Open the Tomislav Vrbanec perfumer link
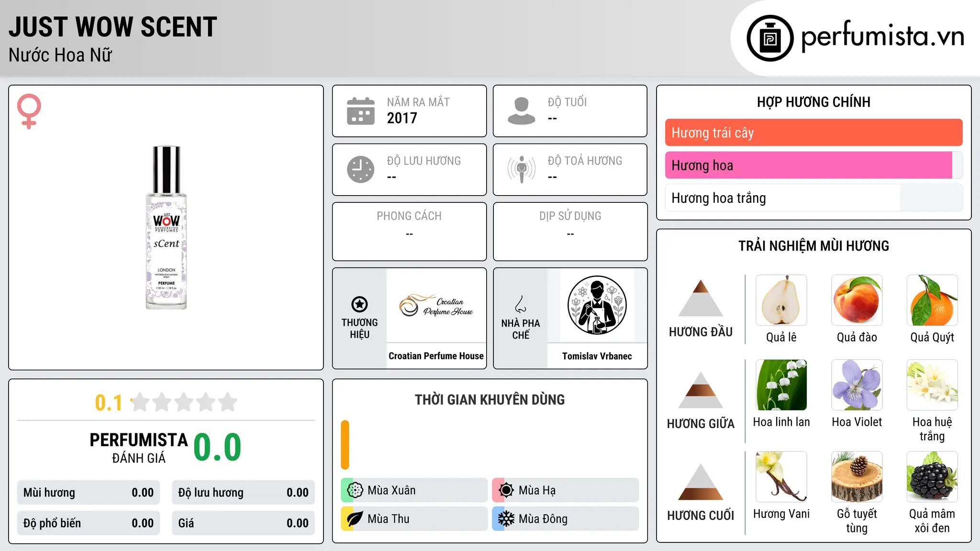Screen dimensions: 980x551 coord(597,356)
